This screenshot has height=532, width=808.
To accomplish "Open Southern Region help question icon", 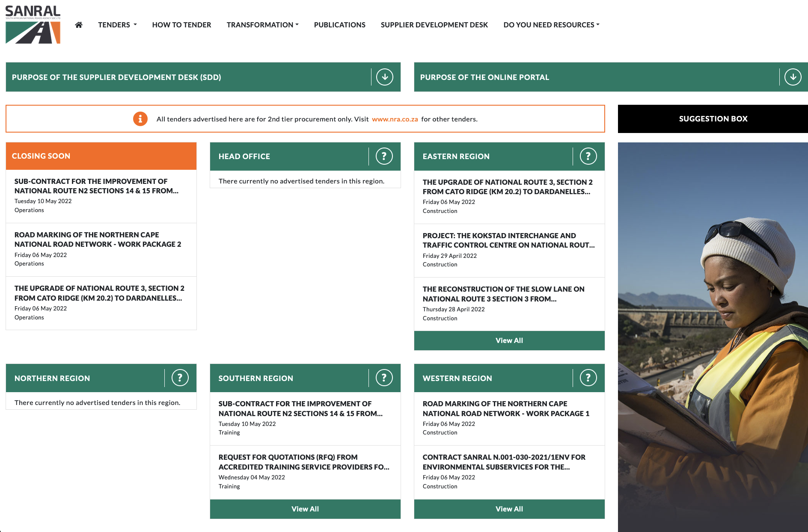I will 384,378.
